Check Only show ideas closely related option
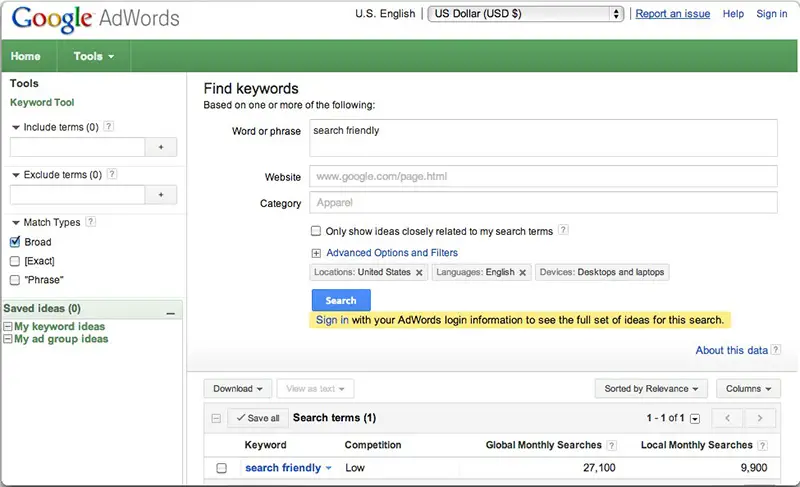The width and height of the screenshot is (800, 487). pyautogui.click(x=316, y=231)
